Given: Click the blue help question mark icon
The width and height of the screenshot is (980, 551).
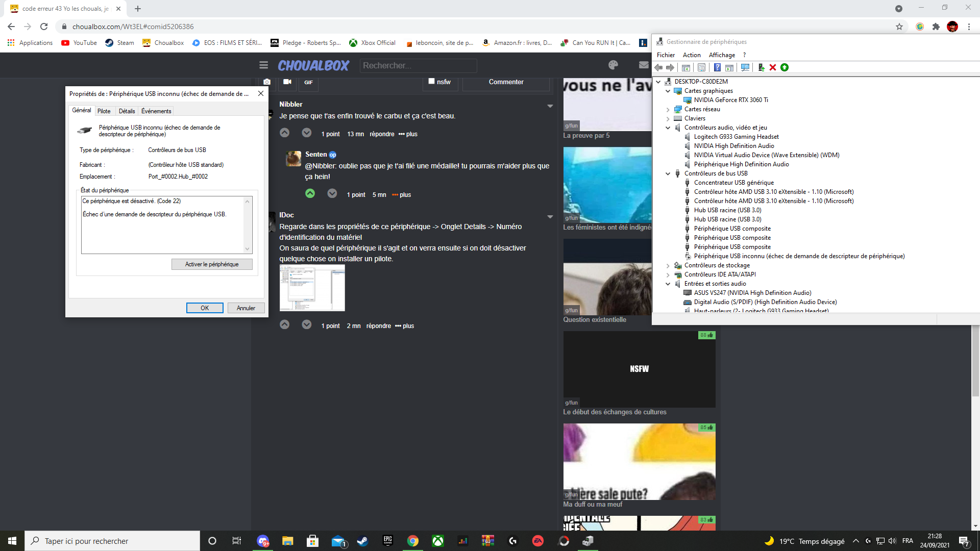Looking at the screenshot, I should coord(717,67).
